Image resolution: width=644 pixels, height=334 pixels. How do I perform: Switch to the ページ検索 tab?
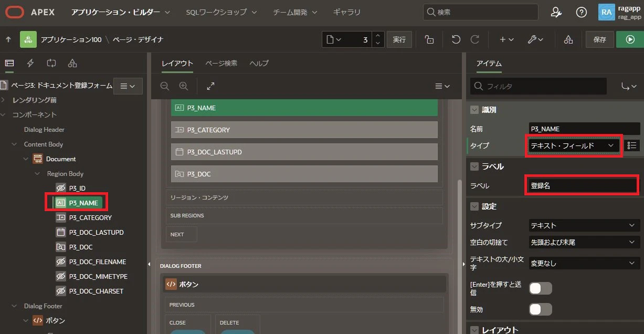pyautogui.click(x=221, y=63)
